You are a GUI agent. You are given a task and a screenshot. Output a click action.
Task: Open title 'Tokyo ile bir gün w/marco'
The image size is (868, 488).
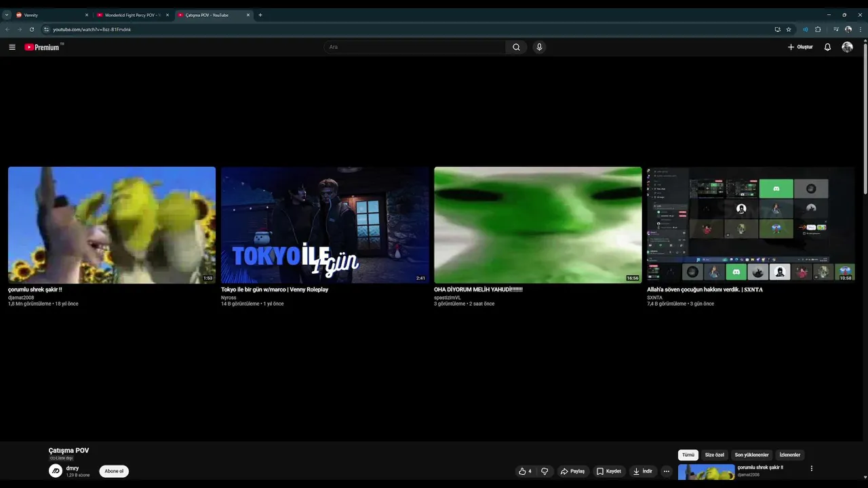pyautogui.click(x=275, y=289)
